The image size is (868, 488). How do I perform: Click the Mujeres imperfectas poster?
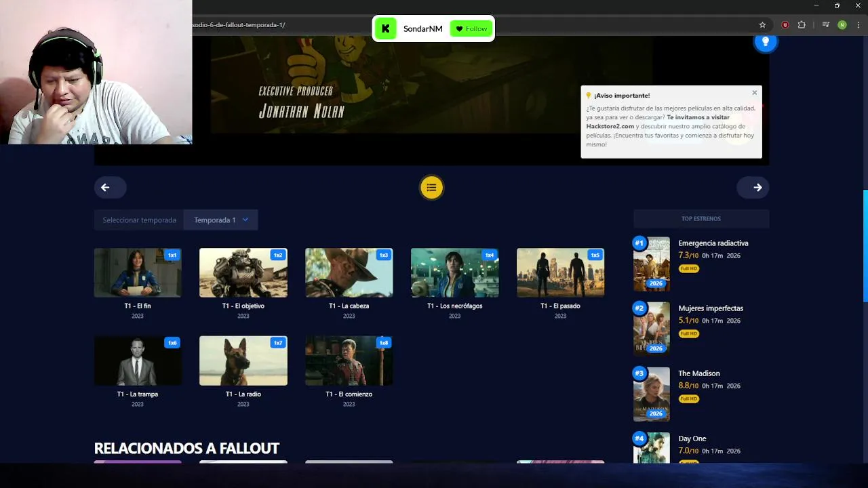point(652,329)
